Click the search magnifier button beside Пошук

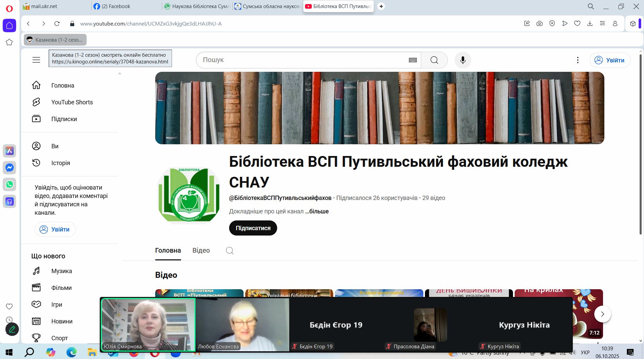point(434,60)
